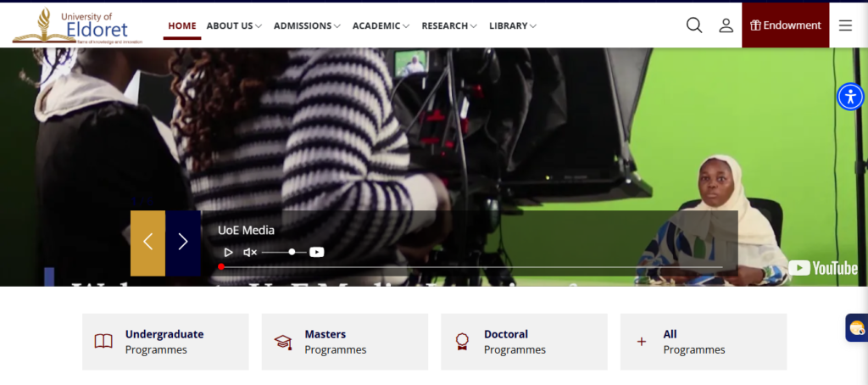Open the hamburger menu icon
Viewport: 868px width, 385px height.
845,25
